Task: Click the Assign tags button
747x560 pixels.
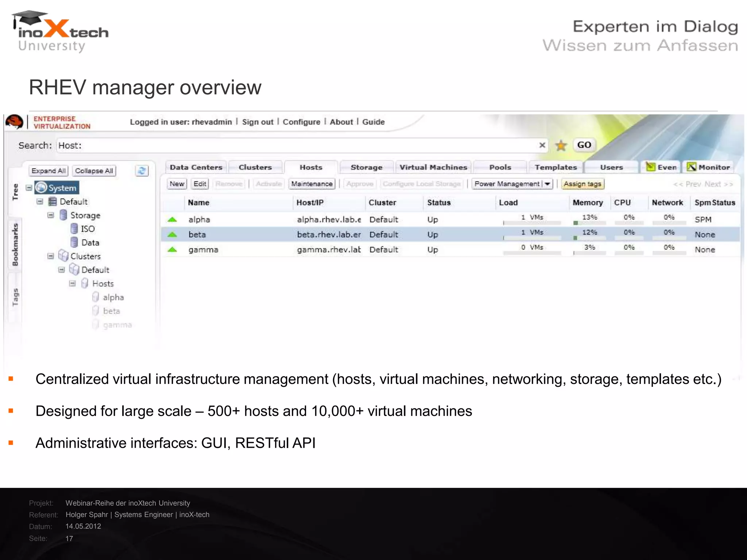Action: tap(582, 184)
